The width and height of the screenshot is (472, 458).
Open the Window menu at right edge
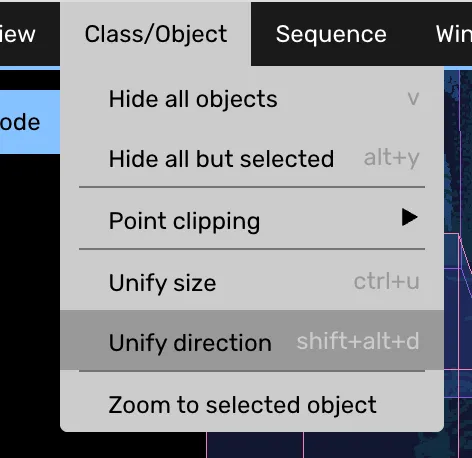454,34
